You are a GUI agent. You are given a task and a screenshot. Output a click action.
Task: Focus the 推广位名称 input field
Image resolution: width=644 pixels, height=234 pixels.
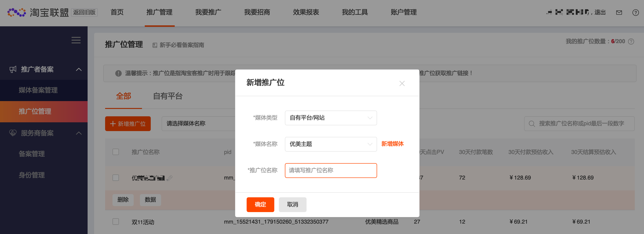pos(331,171)
